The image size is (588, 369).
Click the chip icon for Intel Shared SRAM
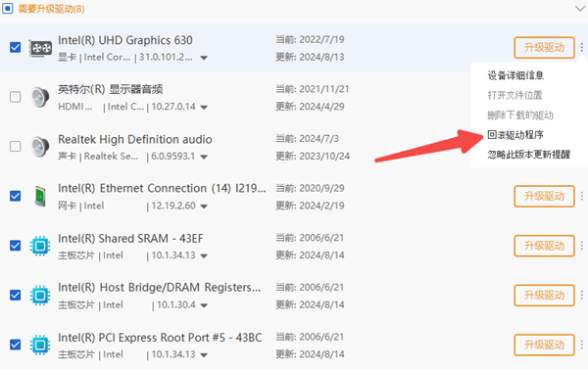[x=40, y=246]
